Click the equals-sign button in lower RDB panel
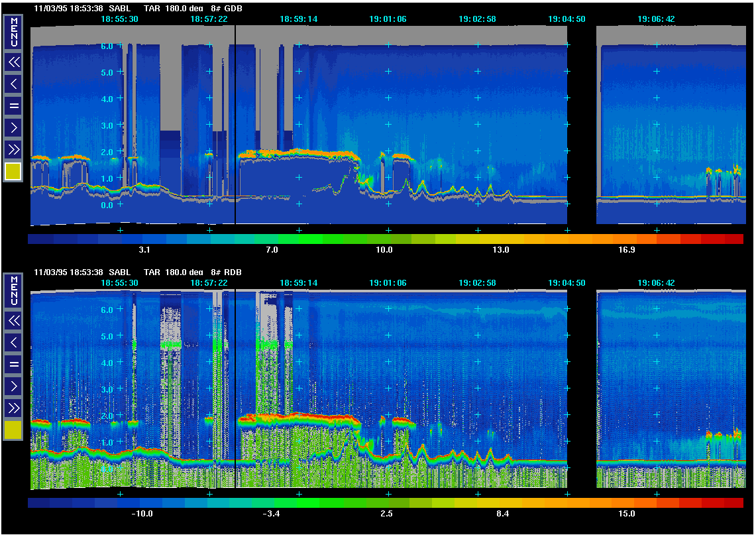Image resolution: width=756 pixels, height=537 pixels. pyautogui.click(x=13, y=364)
